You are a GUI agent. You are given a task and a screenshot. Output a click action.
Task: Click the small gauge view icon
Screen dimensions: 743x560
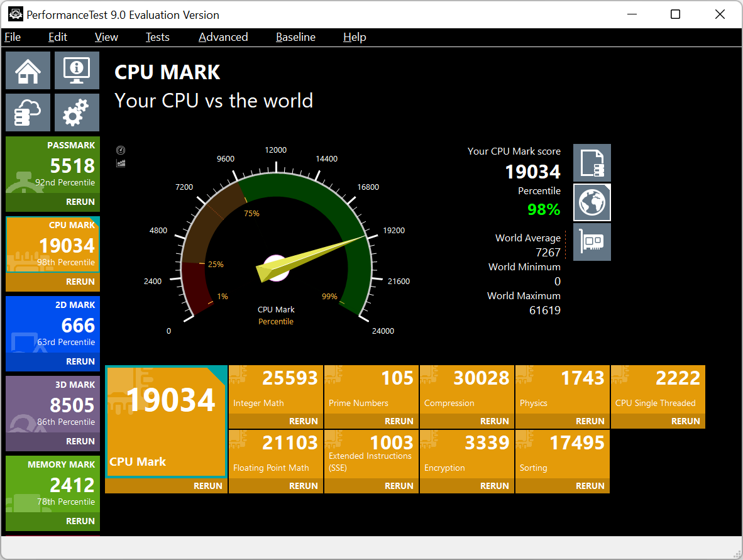tap(121, 150)
